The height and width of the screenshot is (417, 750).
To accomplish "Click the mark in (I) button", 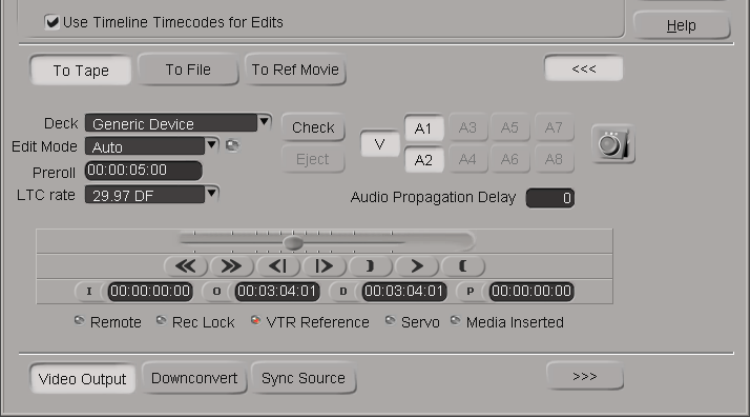I will point(89,292).
